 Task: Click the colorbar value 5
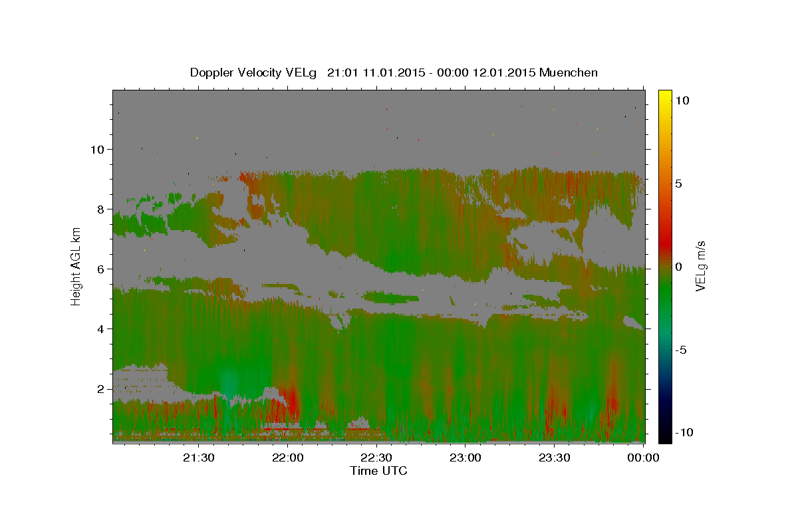coord(679,184)
